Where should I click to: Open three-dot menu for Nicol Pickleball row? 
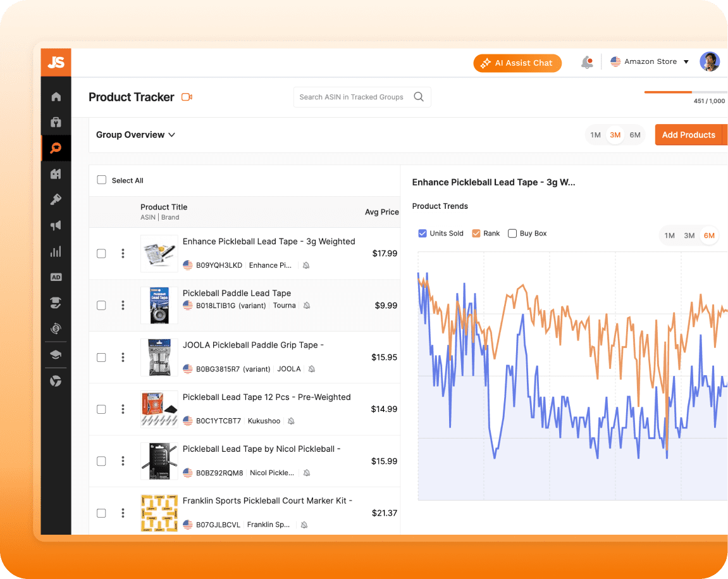click(x=123, y=461)
